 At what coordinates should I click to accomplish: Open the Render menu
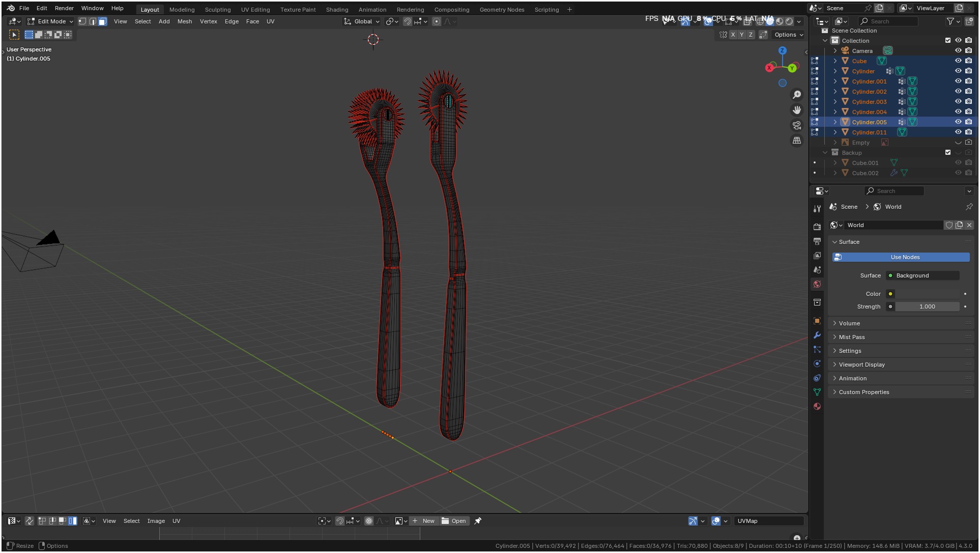[x=64, y=8]
